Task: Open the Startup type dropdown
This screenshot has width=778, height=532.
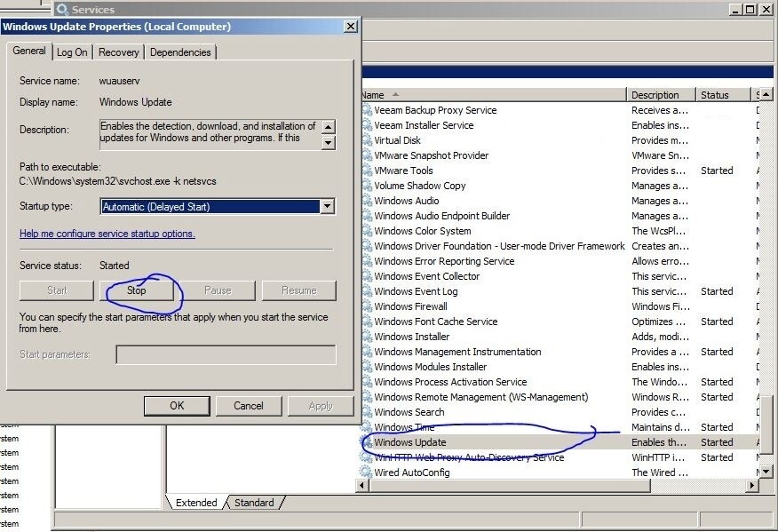Action: click(217, 206)
